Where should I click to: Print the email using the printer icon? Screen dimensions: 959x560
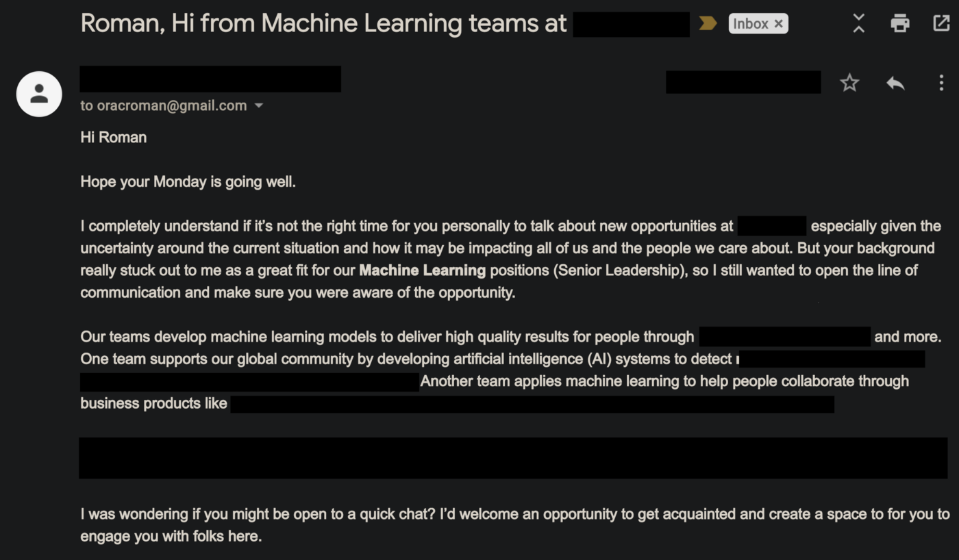[899, 24]
